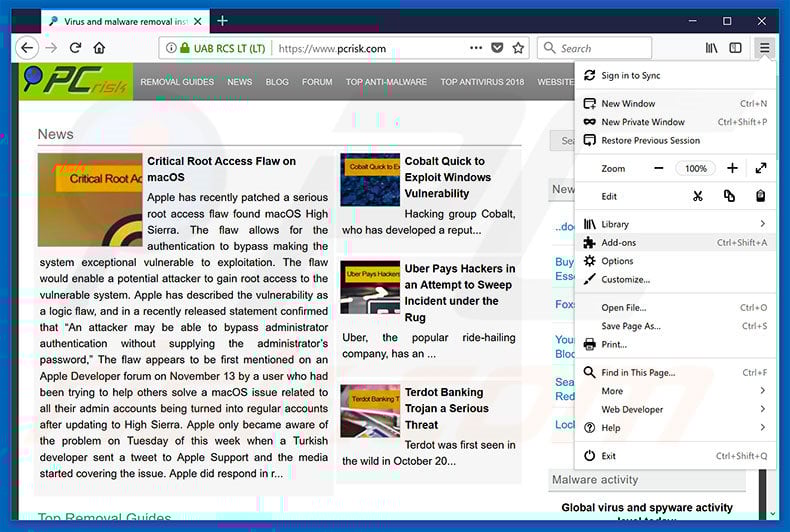Exit Firefox from the menu

(x=674, y=456)
